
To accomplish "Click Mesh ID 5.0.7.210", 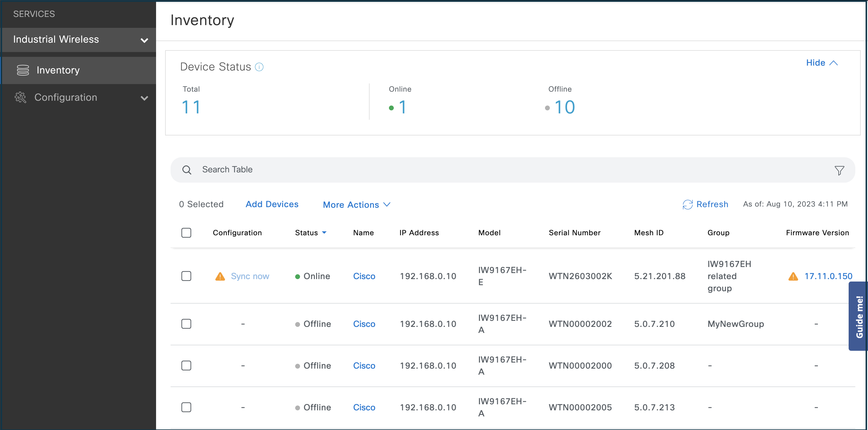I will coord(654,324).
